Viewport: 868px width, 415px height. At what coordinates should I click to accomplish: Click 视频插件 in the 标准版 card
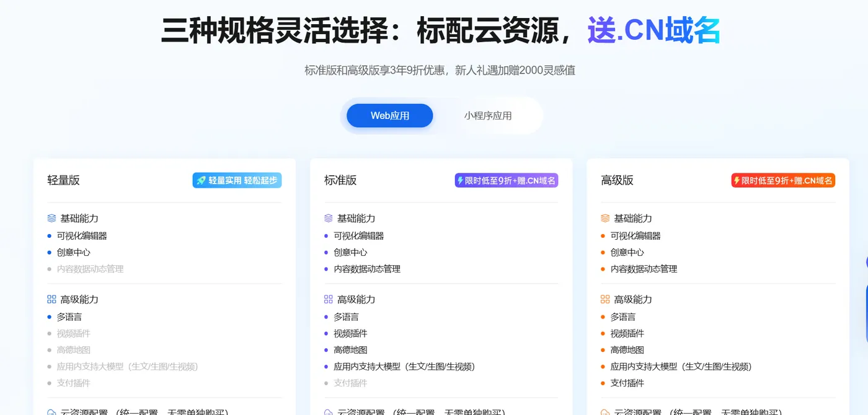click(x=350, y=333)
